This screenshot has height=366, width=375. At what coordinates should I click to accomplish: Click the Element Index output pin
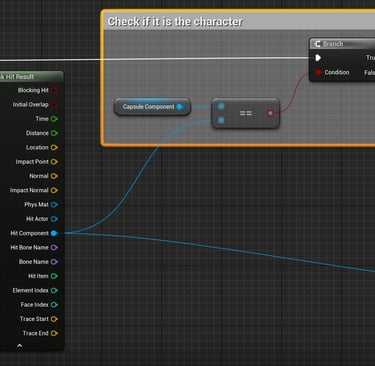pyautogui.click(x=54, y=291)
